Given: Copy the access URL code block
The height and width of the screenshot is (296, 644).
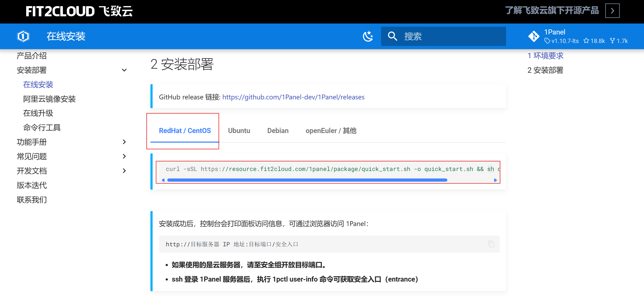Looking at the screenshot, I should click(491, 244).
